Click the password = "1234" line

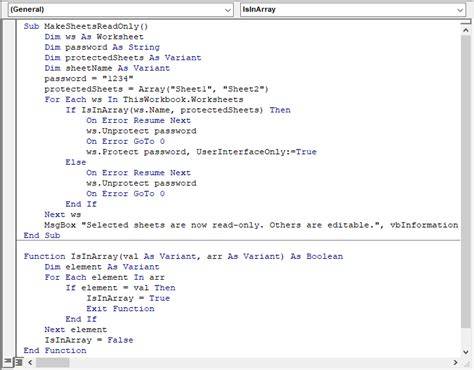click(89, 79)
